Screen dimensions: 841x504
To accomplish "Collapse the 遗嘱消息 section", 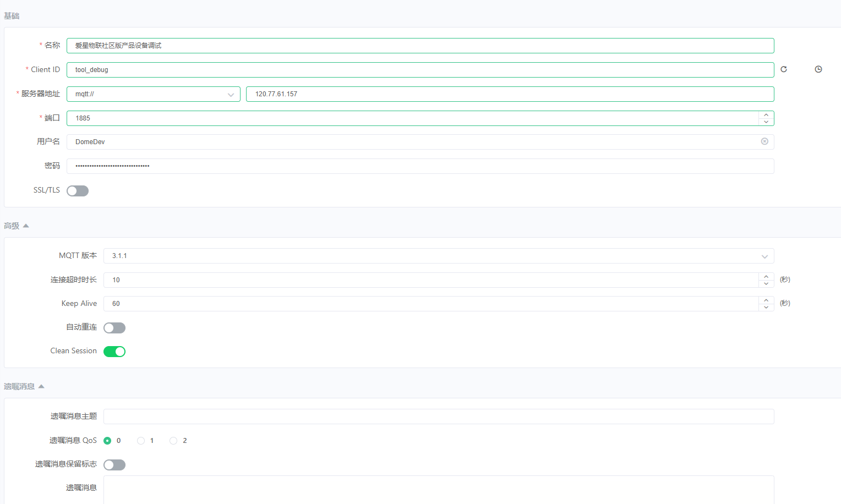I will (x=24, y=386).
